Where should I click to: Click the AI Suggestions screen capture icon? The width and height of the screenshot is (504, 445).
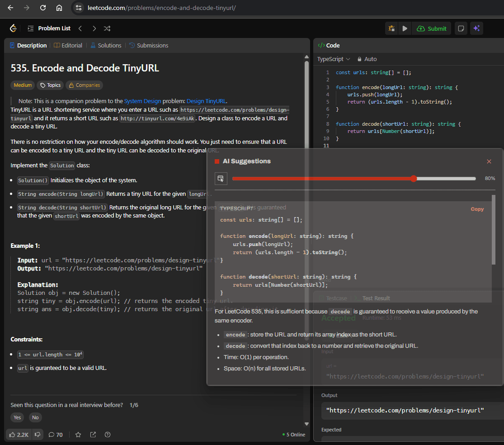click(221, 179)
